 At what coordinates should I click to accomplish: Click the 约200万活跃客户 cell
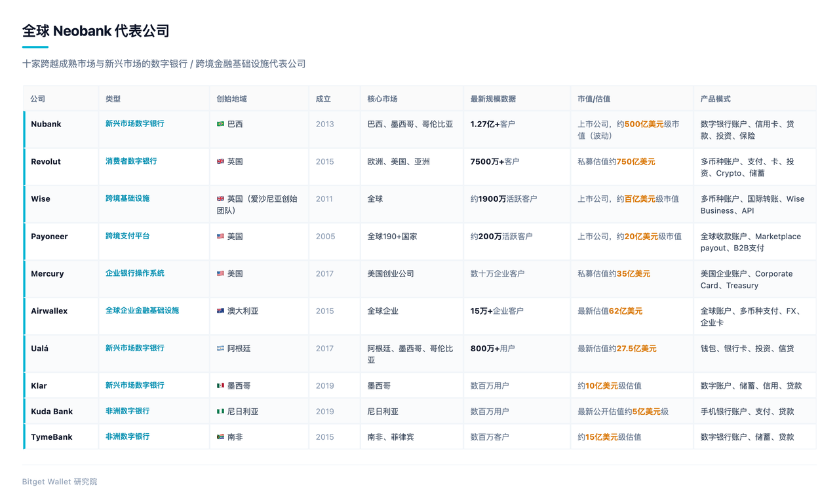click(501, 236)
